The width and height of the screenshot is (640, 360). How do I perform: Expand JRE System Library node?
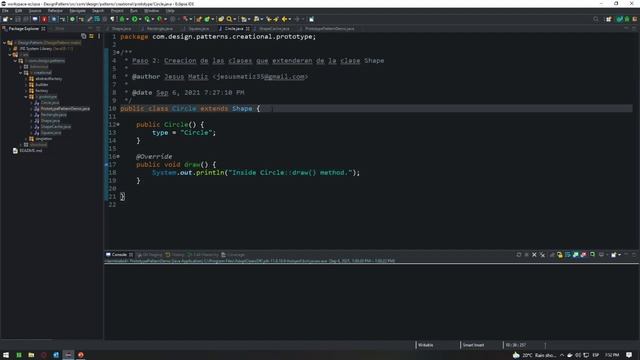coord(9,49)
